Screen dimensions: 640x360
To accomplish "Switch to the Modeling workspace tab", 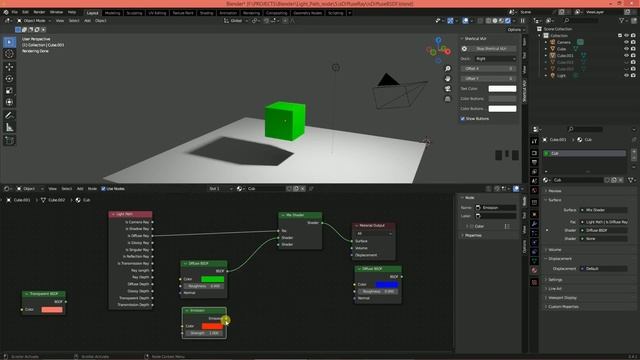I will click(x=112, y=13).
